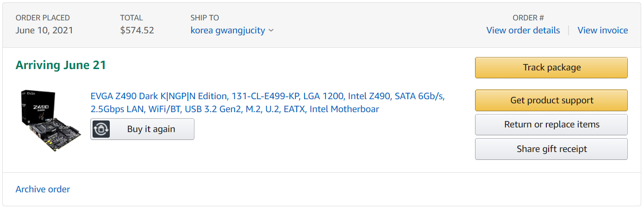Open the View order details link
The image size is (644, 209).
tap(523, 31)
